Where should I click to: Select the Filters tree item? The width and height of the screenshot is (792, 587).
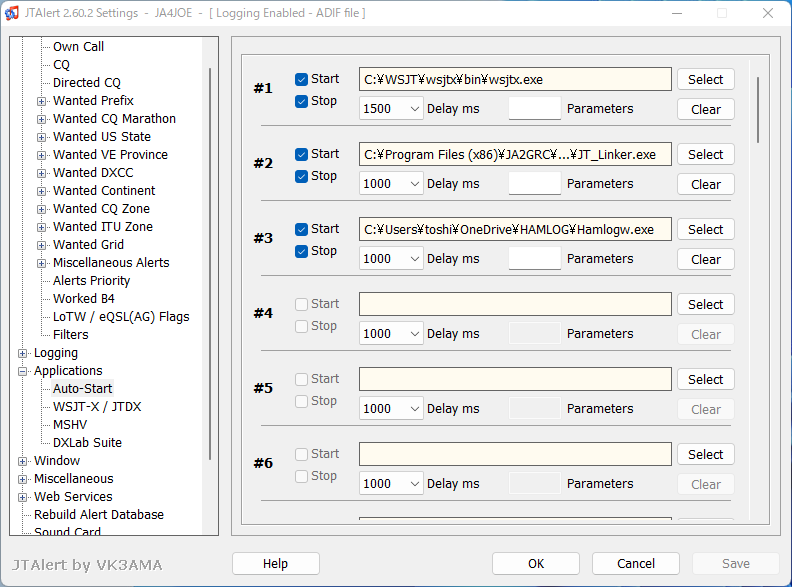click(71, 334)
